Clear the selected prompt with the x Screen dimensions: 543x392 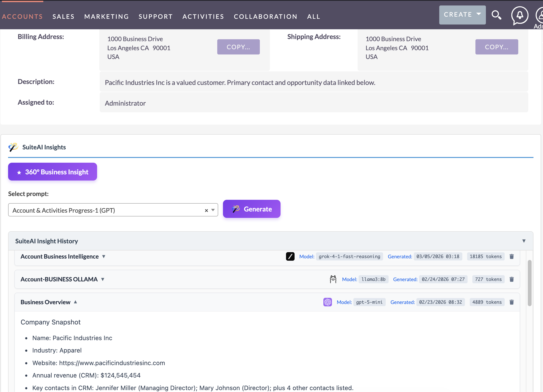click(x=206, y=210)
